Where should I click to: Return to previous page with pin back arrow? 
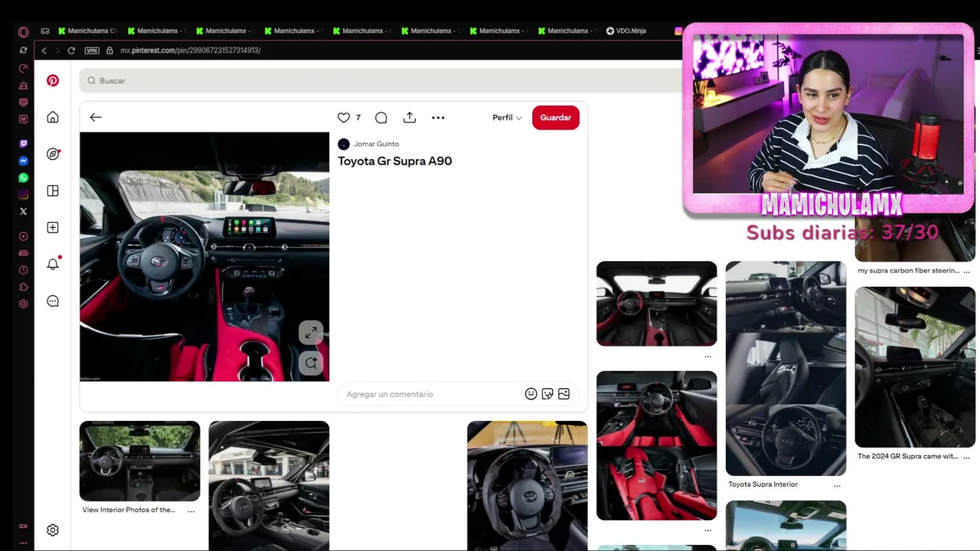click(96, 117)
